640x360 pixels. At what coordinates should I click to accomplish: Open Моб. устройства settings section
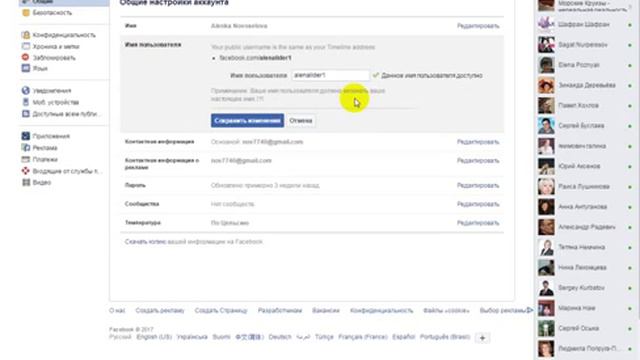56,102
